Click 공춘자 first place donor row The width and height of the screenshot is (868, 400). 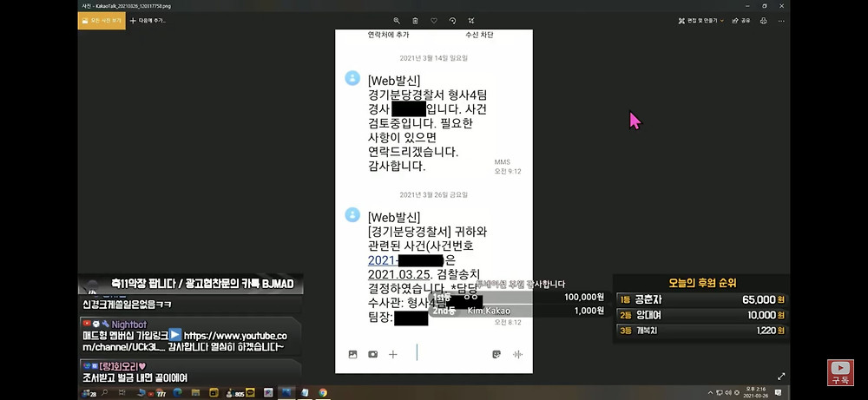[702, 299]
